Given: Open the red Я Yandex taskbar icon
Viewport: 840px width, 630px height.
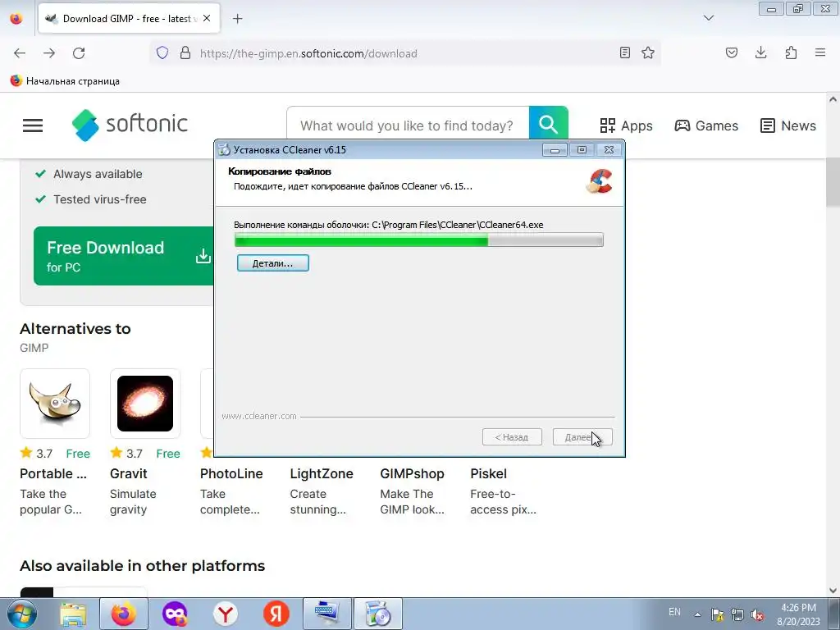Looking at the screenshot, I should click(x=276, y=614).
